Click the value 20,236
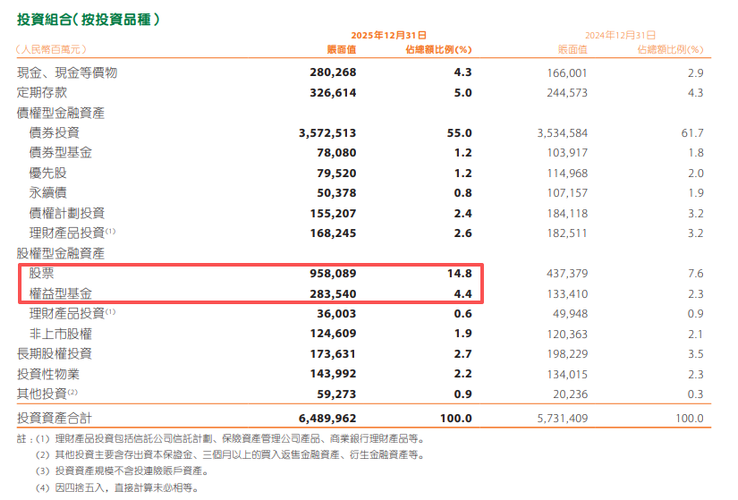 point(570,394)
